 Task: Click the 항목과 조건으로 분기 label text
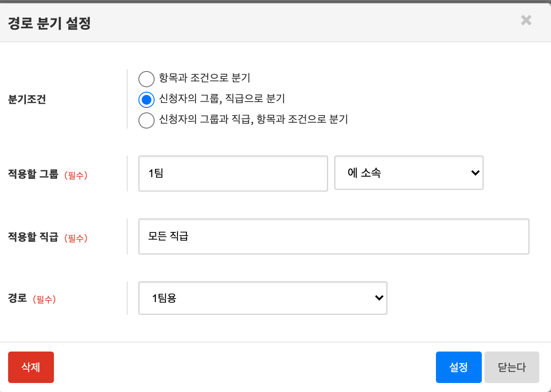(204, 78)
